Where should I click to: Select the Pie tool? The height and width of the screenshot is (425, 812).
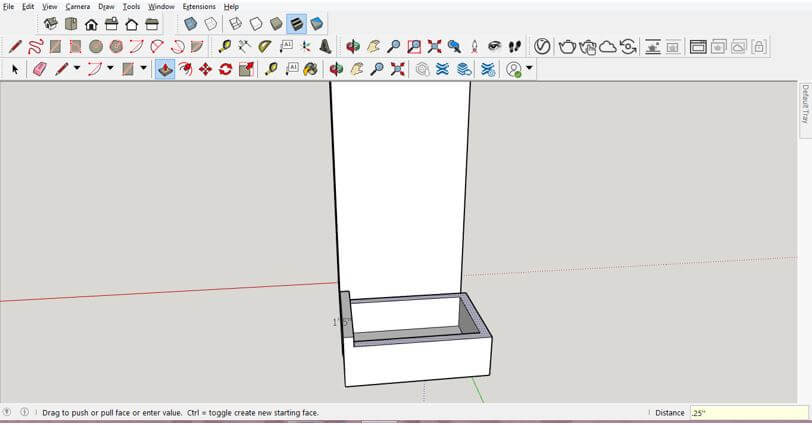click(197, 47)
